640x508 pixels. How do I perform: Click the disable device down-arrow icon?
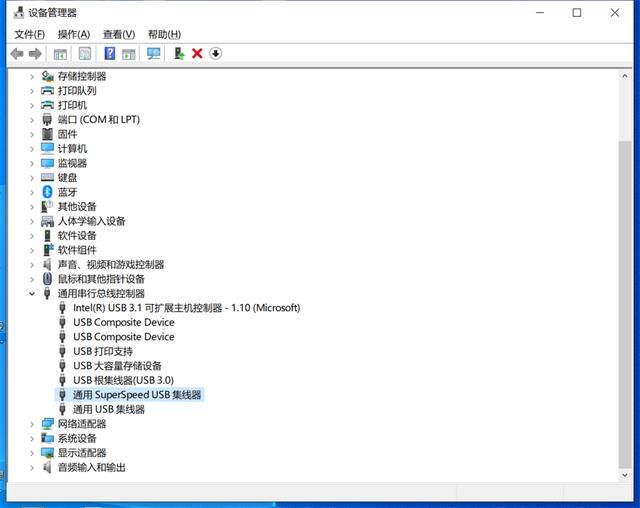(216, 53)
